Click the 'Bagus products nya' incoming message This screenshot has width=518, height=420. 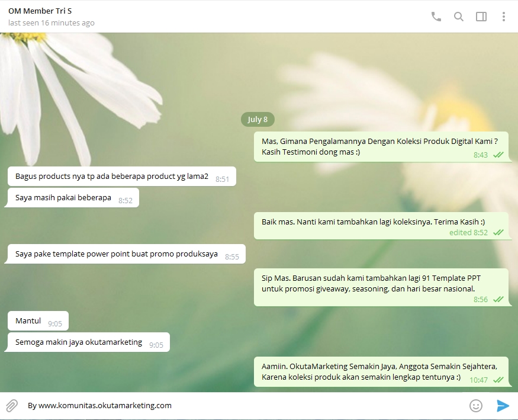click(121, 177)
